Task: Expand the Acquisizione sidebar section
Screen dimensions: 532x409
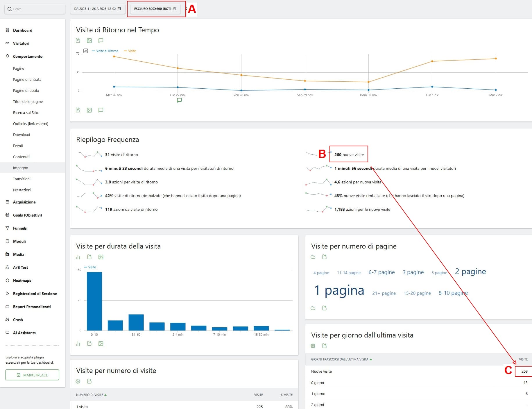Action: (24, 202)
